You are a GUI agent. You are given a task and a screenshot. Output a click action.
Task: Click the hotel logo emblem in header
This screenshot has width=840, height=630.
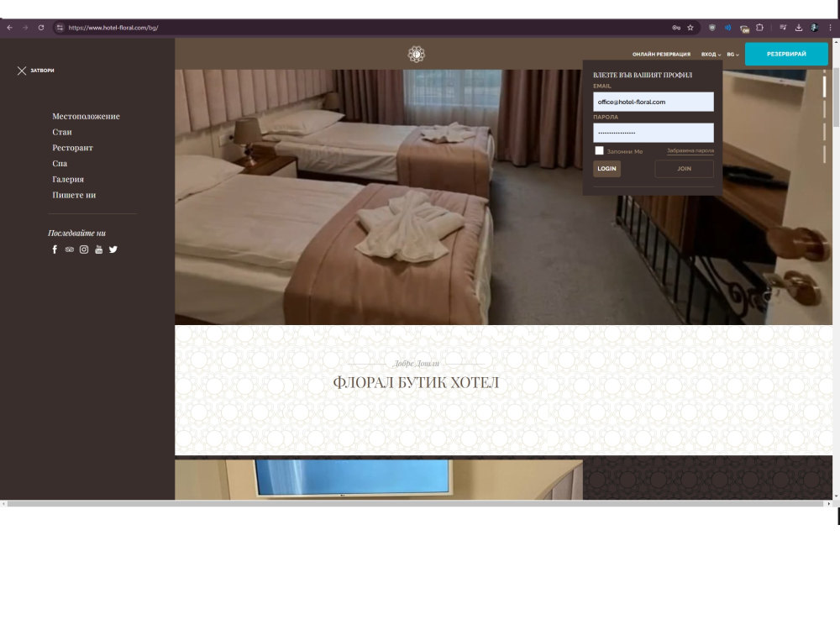(x=417, y=54)
